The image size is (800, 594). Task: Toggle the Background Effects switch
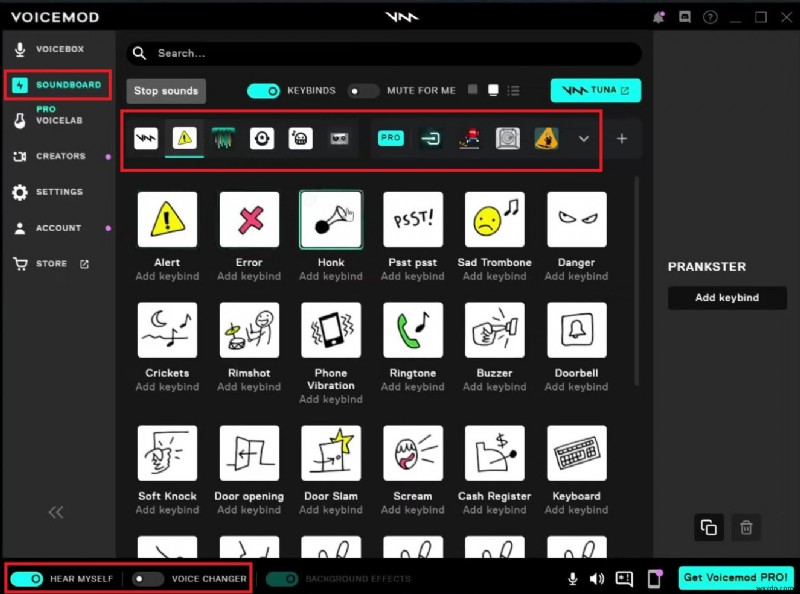(x=282, y=579)
